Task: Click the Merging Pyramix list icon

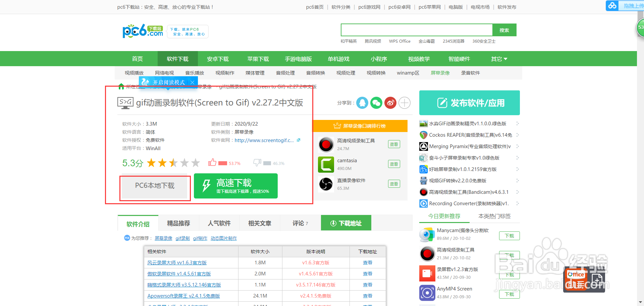Action: (x=424, y=146)
